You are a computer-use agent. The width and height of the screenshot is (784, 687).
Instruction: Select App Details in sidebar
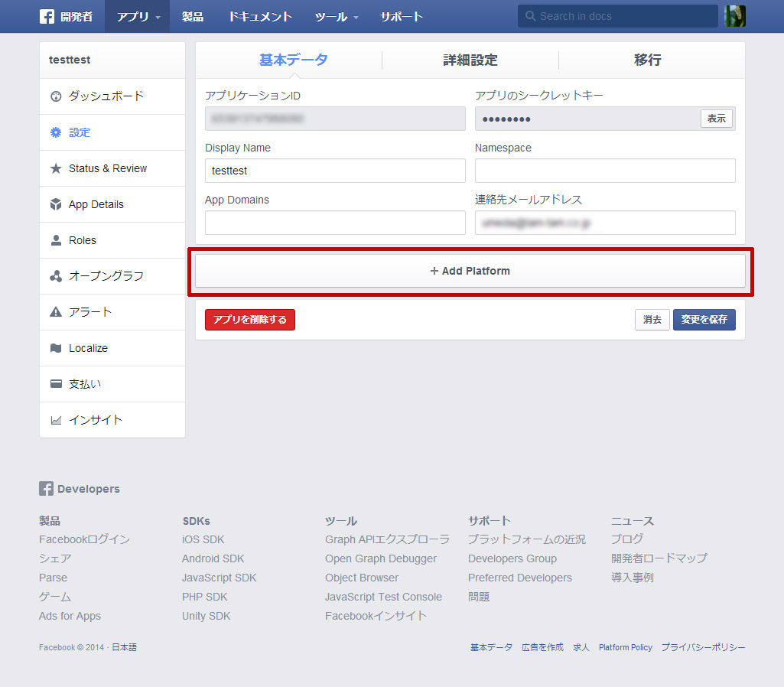112,204
